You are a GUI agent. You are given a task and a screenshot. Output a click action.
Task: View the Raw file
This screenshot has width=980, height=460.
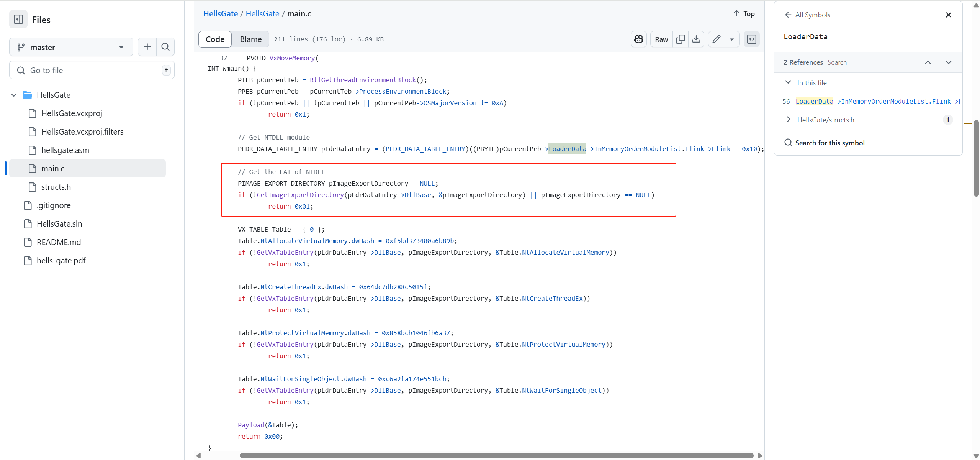click(661, 39)
